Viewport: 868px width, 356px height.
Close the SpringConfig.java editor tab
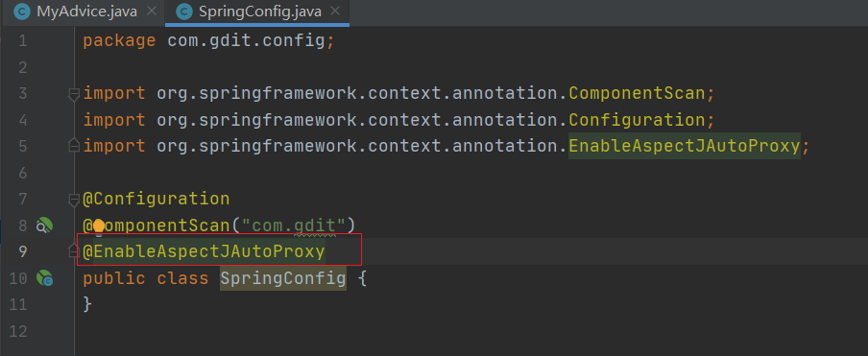point(337,12)
